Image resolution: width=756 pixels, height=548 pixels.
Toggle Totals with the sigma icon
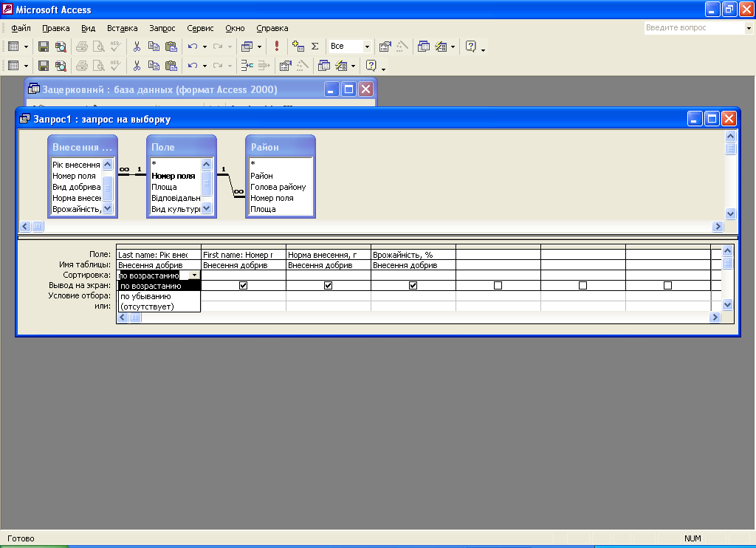[x=315, y=47]
